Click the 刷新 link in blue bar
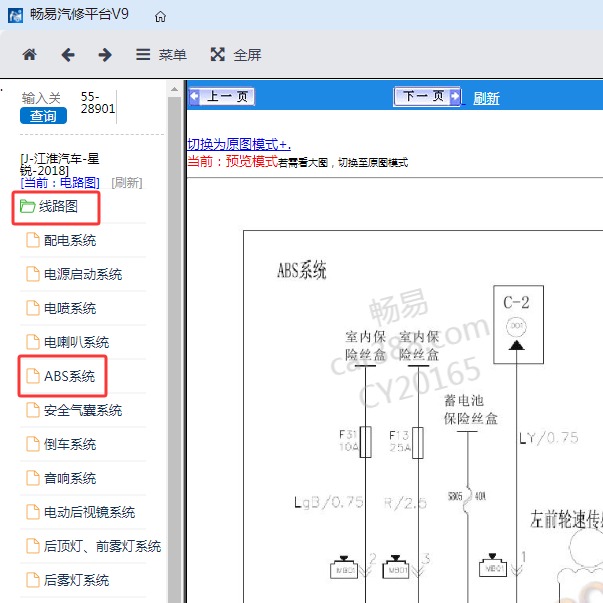Viewport: 603px width, 603px height. tap(486, 98)
